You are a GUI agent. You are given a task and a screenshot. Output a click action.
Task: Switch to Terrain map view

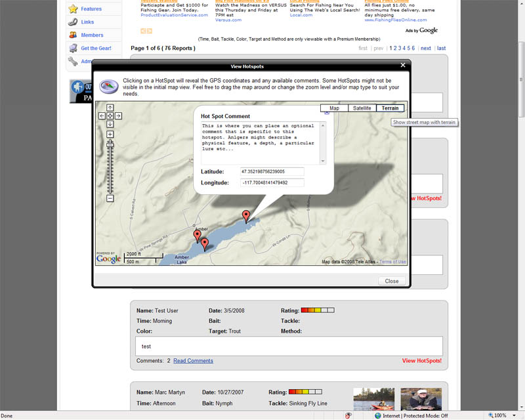(x=390, y=108)
